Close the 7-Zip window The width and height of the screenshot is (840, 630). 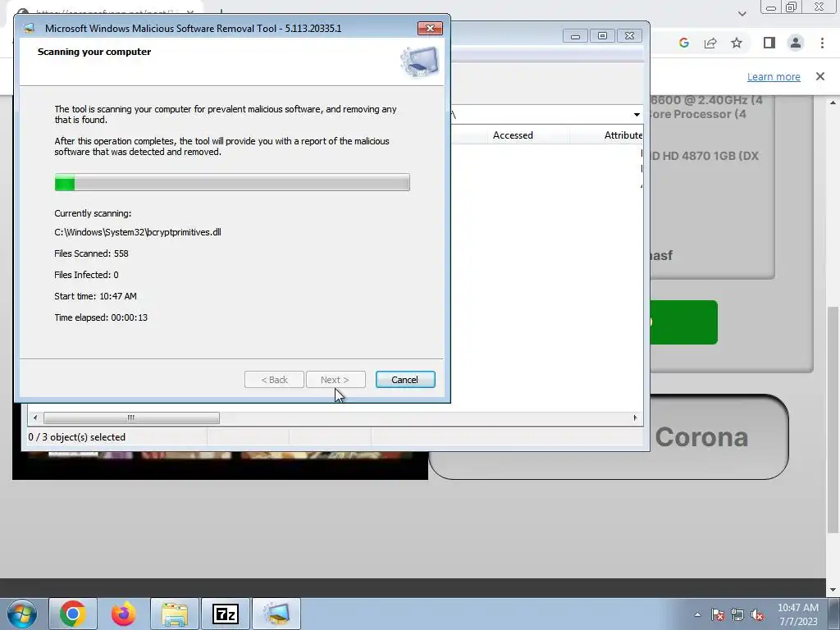coord(629,36)
